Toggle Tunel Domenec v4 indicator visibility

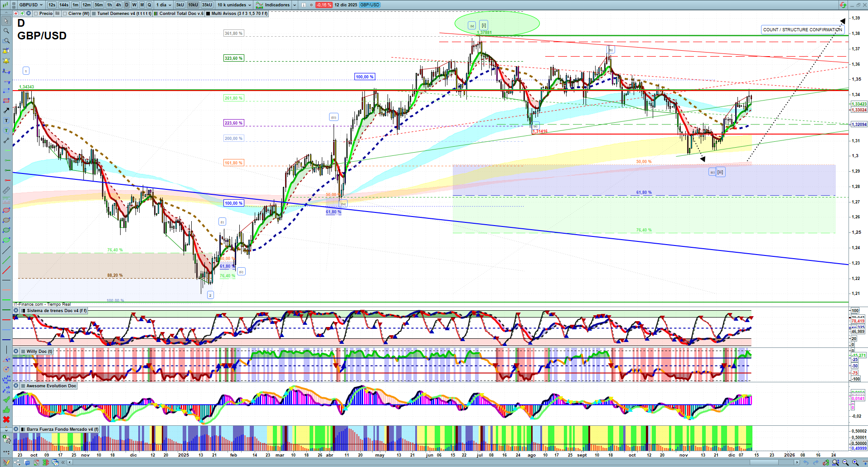pyautogui.click(x=94, y=14)
